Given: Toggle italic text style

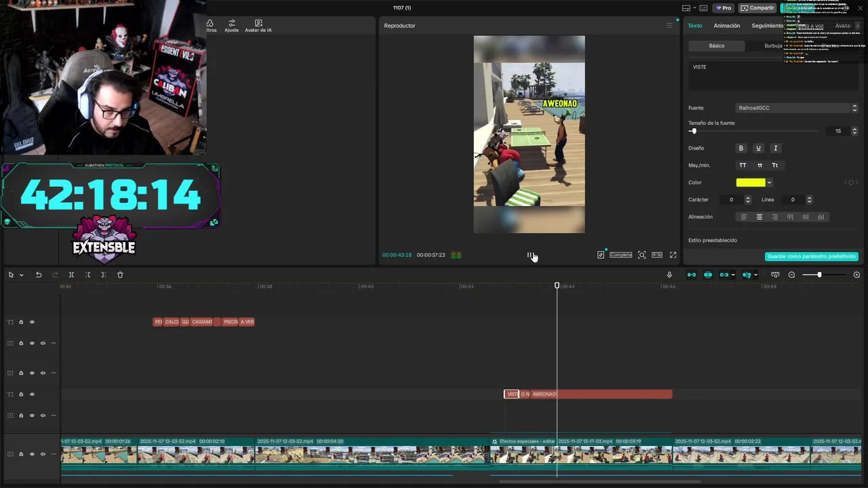Looking at the screenshot, I should click(x=775, y=148).
